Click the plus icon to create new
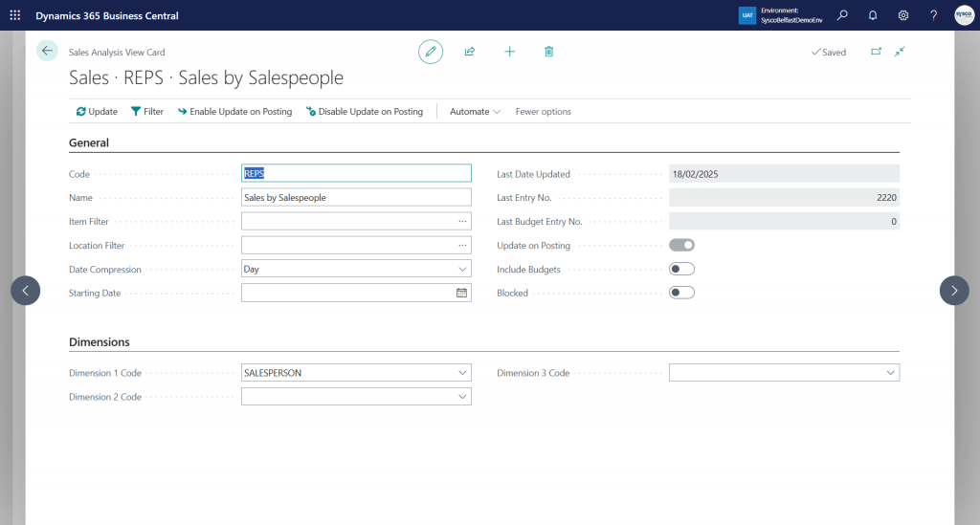The image size is (980, 525). (509, 52)
